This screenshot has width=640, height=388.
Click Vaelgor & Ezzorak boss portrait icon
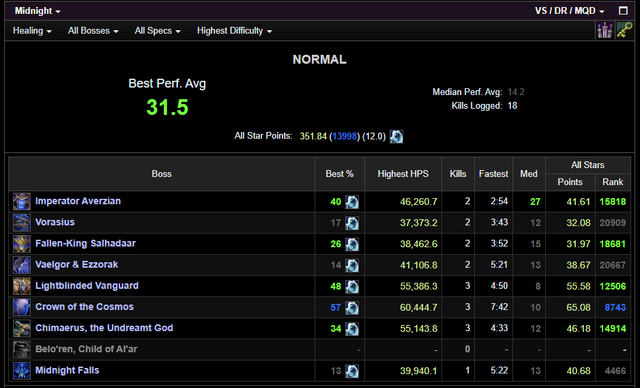[x=22, y=265]
